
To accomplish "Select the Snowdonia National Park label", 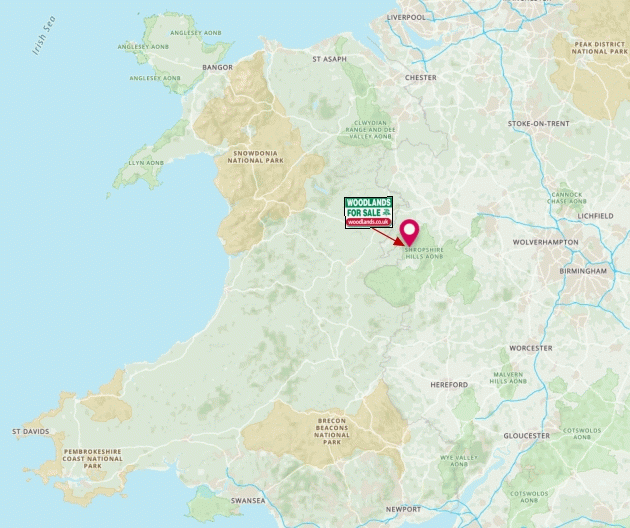I will click(256, 157).
